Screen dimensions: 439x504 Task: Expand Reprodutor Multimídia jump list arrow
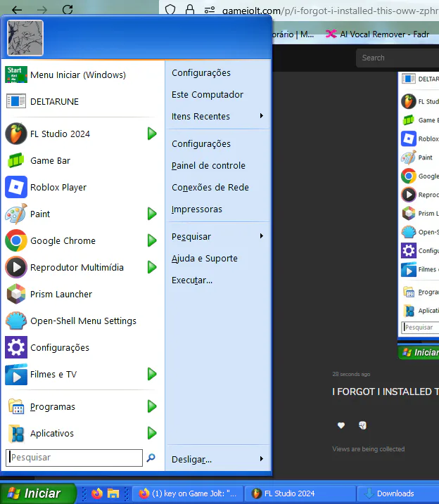152,267
